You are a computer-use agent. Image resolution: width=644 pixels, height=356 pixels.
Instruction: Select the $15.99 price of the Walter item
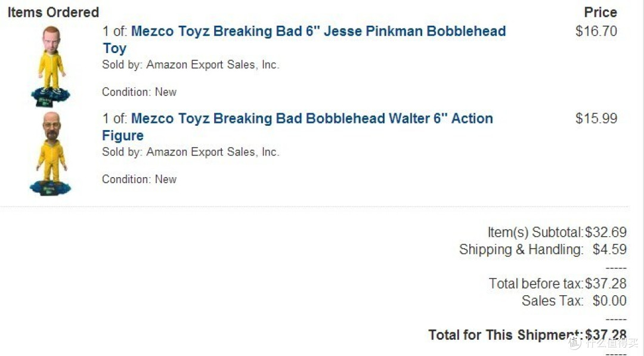tap(596, 119)
